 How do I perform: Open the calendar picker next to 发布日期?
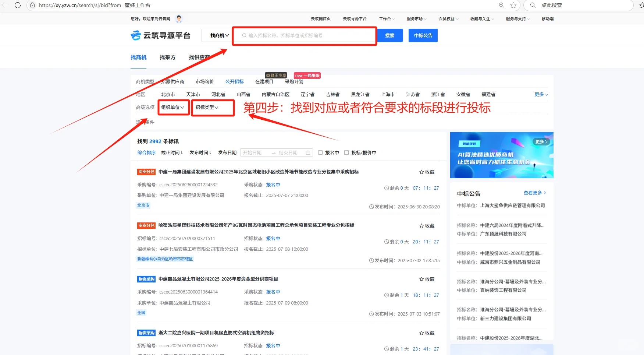pyautogui.click(x=308, y=152)
